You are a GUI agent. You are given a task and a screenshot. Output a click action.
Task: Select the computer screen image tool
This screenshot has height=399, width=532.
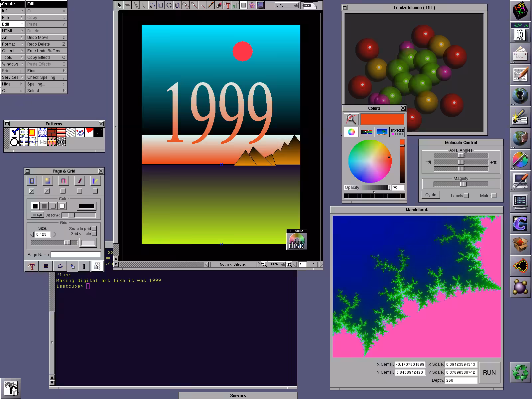coord(260,5)
